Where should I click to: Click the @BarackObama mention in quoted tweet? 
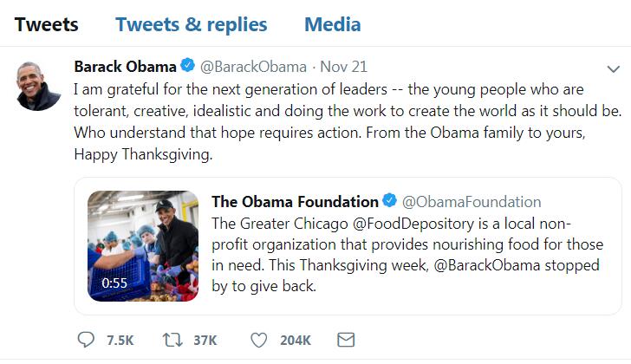pyautogui.click(x=486, y=265)
